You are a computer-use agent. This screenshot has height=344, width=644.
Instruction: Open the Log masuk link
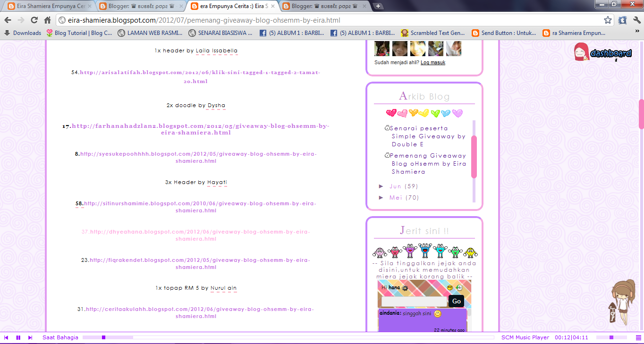coord(433,62)
